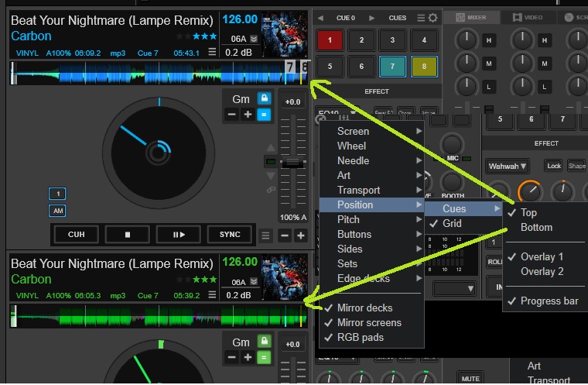Screen dimensions: 588x385
Task: Select the highlighted Position menu entry
Action: coord(371,205)
